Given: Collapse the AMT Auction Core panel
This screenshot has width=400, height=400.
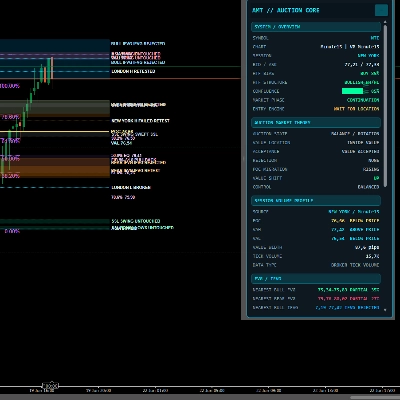Looking at the screenshot, I should click(381, 10).
